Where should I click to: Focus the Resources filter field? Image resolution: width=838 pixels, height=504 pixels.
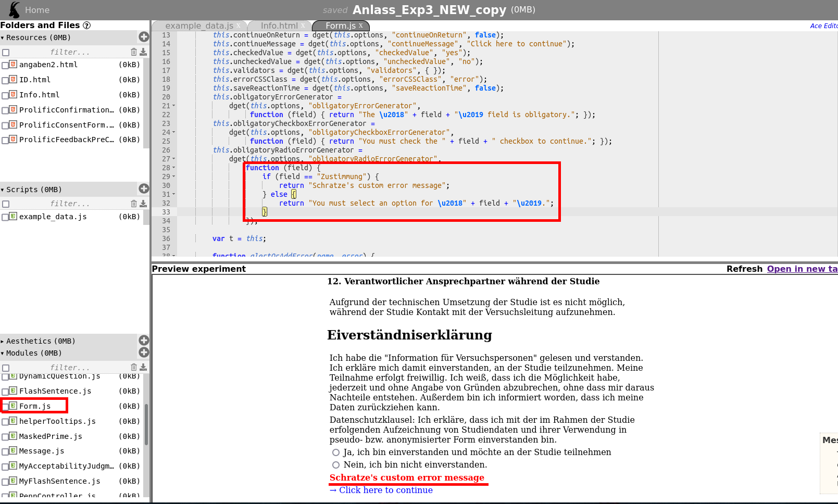click(x=70, y=52)
